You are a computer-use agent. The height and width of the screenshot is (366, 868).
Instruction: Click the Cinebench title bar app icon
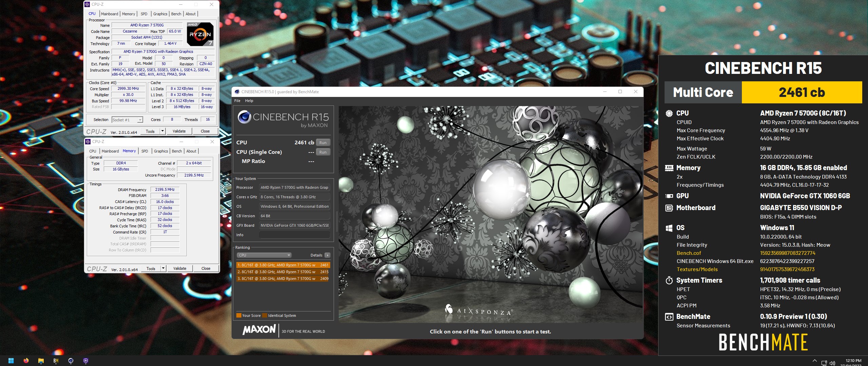[x=237, y=92]
